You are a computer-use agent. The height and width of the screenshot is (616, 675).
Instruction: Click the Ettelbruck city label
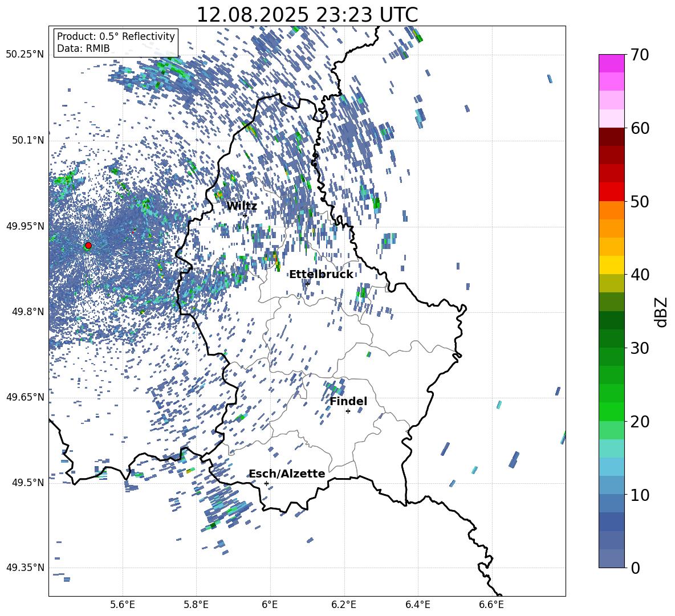321,275
